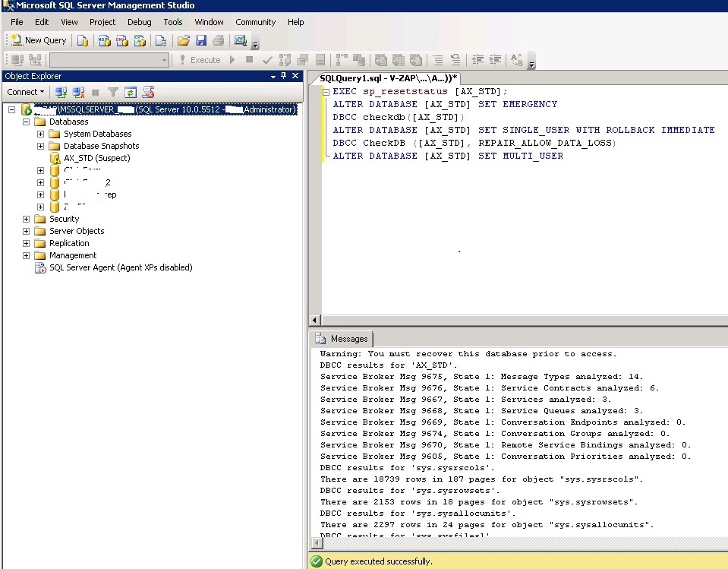Expand the Replication folder
The width and height of the screenshot is (728, 569).
[26, 243]
